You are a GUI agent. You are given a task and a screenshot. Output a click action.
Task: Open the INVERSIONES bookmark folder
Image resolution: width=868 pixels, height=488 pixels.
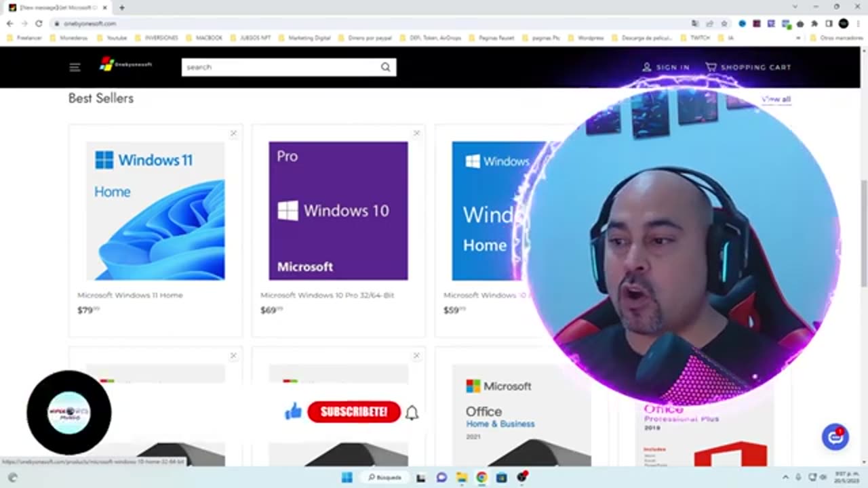point(156,38)
